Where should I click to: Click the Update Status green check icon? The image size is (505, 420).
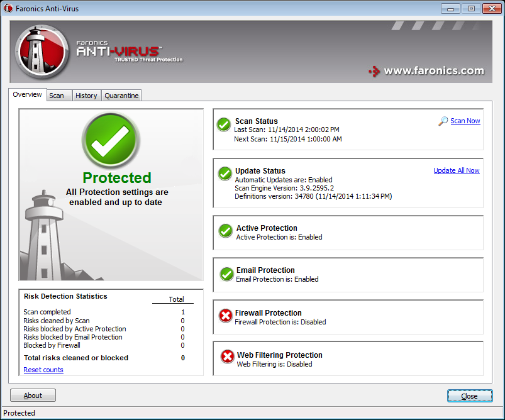(x=224, y=174)
